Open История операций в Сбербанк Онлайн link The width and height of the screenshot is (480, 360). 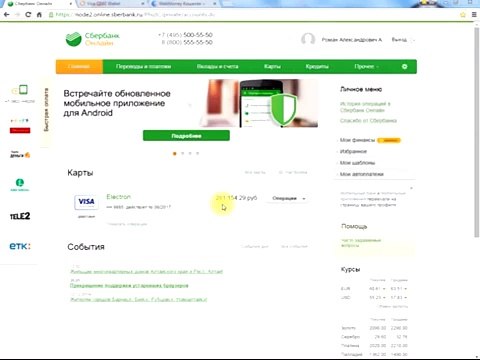[365, 107]
